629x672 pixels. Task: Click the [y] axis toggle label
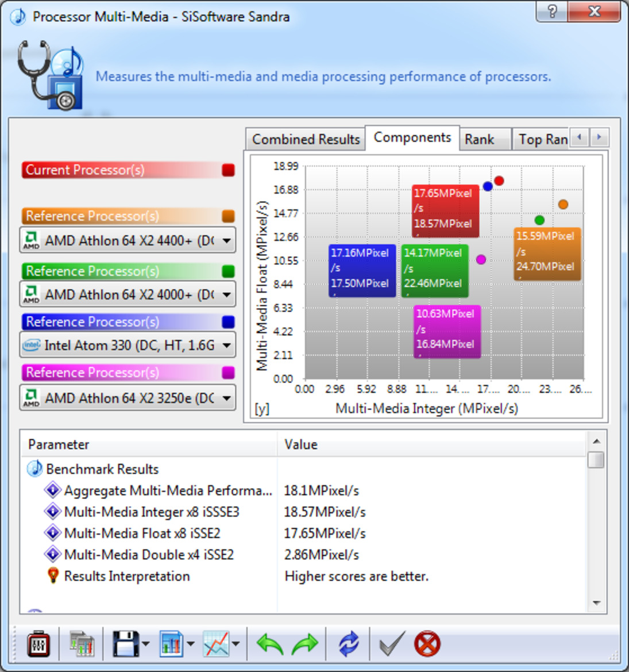point(262,409)
